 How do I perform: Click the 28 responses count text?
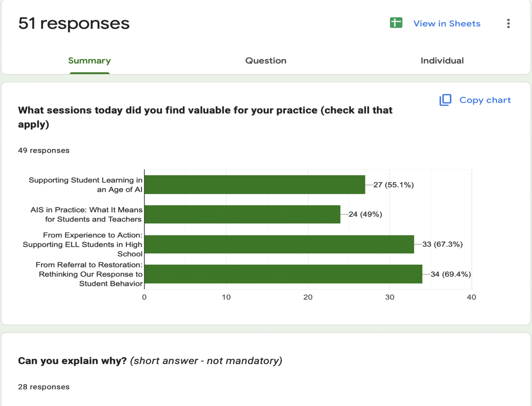click(44, 387)
